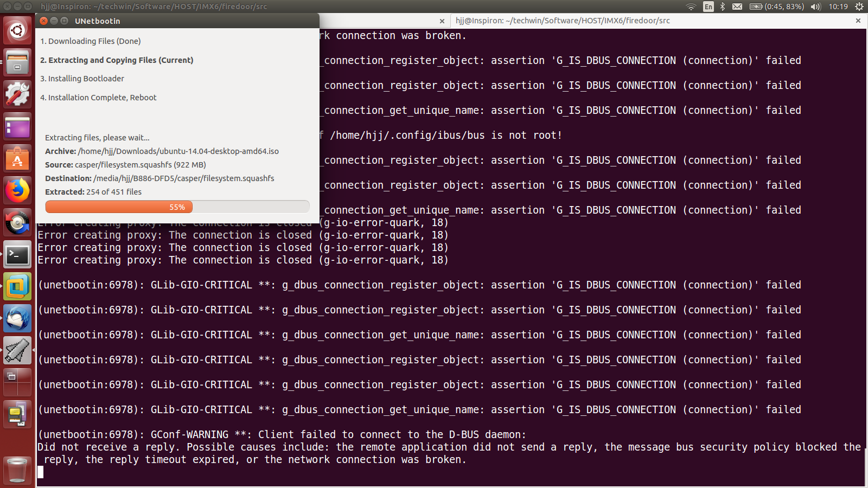
Task: Click the Source filesystem.squashfs line
Action: tap(125, 165)
